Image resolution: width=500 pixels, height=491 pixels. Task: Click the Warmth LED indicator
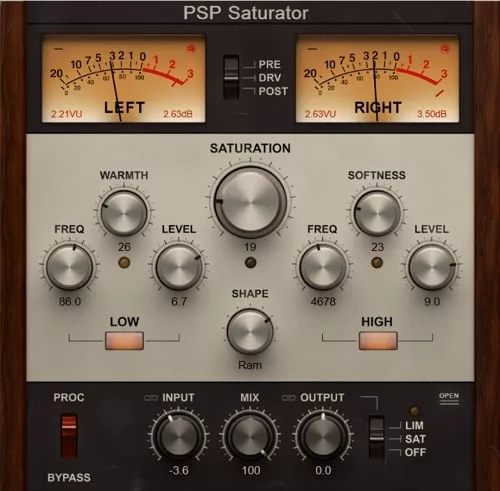124,263
